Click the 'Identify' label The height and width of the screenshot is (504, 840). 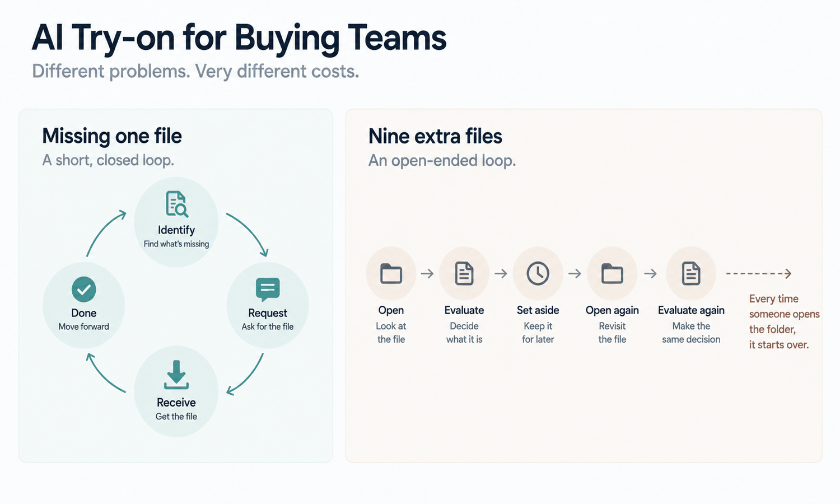[x=176, y=230]
